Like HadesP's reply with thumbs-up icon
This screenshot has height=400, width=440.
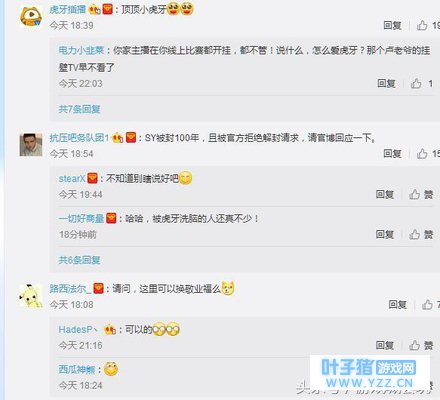pos(421,345)
